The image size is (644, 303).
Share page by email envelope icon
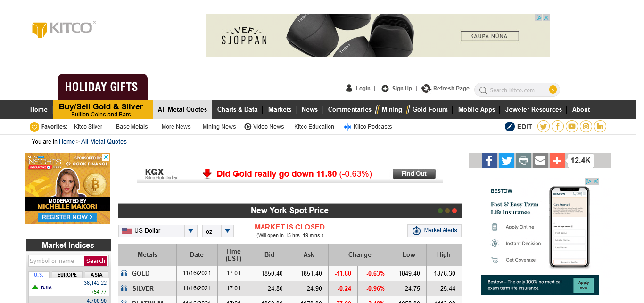coord(540,161)
